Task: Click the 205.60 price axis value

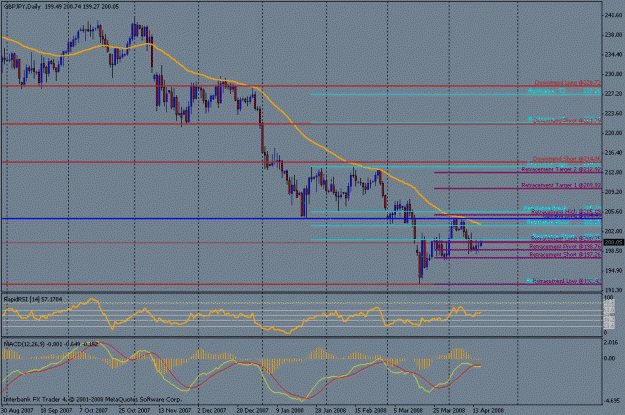Action: point(613,211)
